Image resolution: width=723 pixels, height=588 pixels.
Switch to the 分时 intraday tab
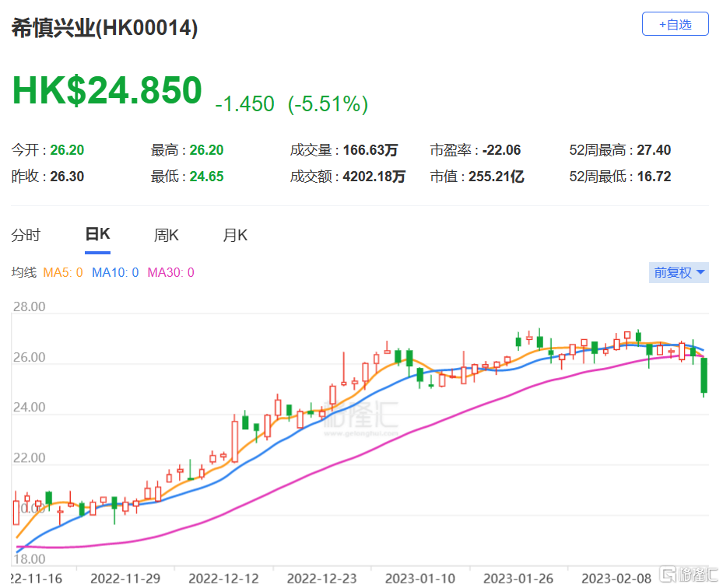(26, 236)
